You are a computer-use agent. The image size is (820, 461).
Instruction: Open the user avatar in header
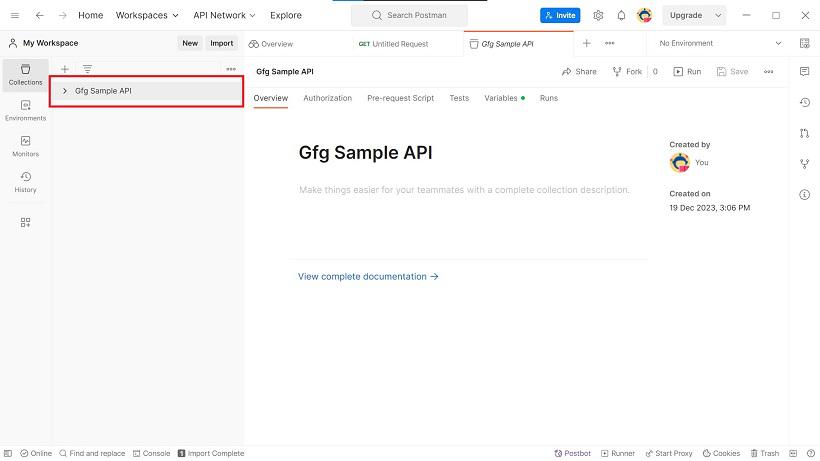coord(644,15)
